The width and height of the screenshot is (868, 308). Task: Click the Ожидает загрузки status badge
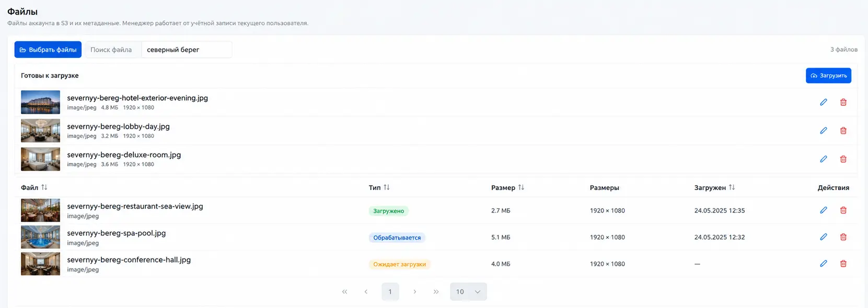[x=400, y=264]
